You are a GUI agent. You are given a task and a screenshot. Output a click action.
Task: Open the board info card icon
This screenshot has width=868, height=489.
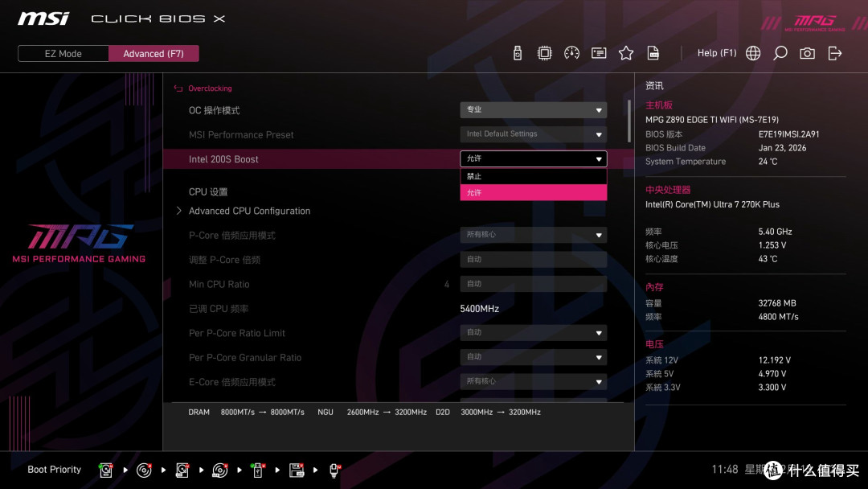point(599,53)
